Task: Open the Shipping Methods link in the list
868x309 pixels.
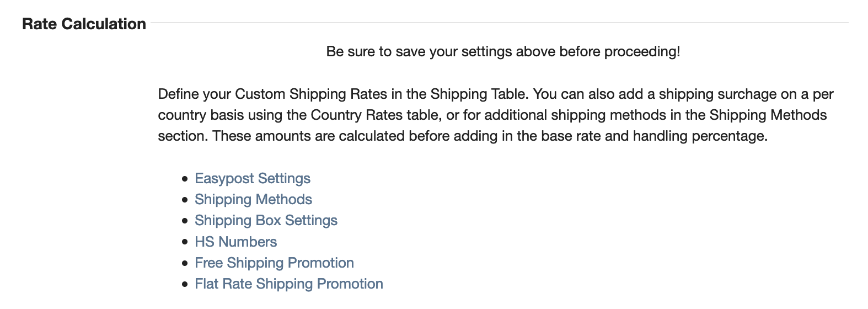Action: (253, 200)
